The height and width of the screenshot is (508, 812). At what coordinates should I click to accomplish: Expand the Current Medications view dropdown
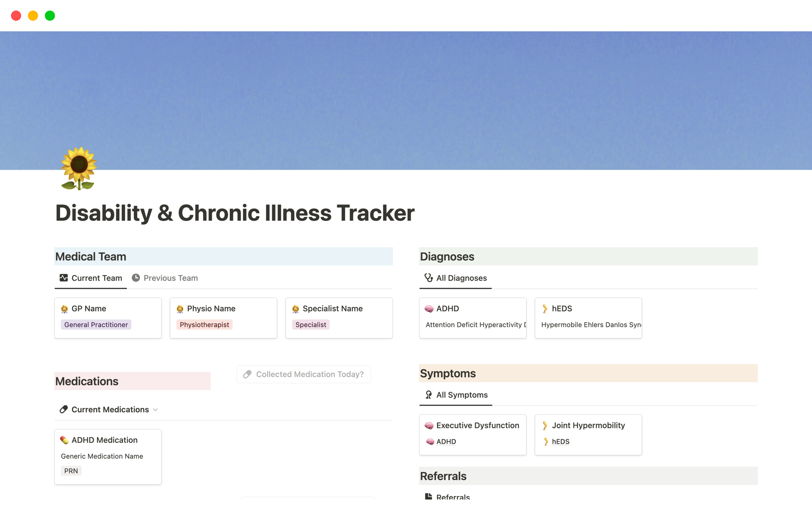(x=156, y=410)
